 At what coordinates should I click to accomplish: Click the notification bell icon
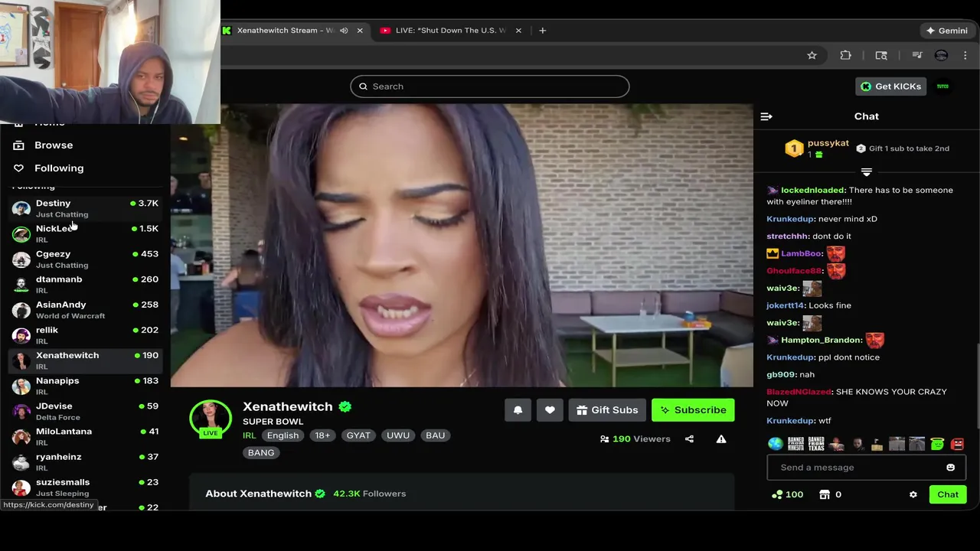click(518, 410)
